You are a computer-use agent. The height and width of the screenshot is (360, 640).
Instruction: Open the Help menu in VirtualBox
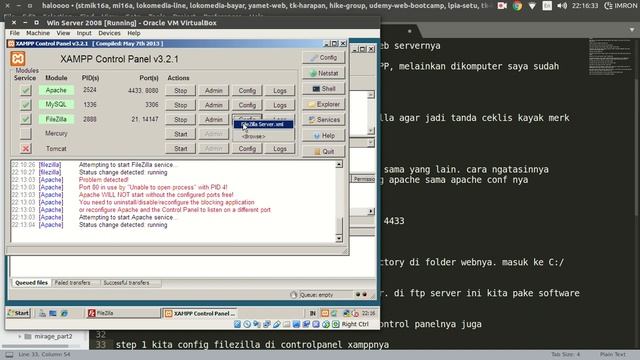tap(133, 33)
